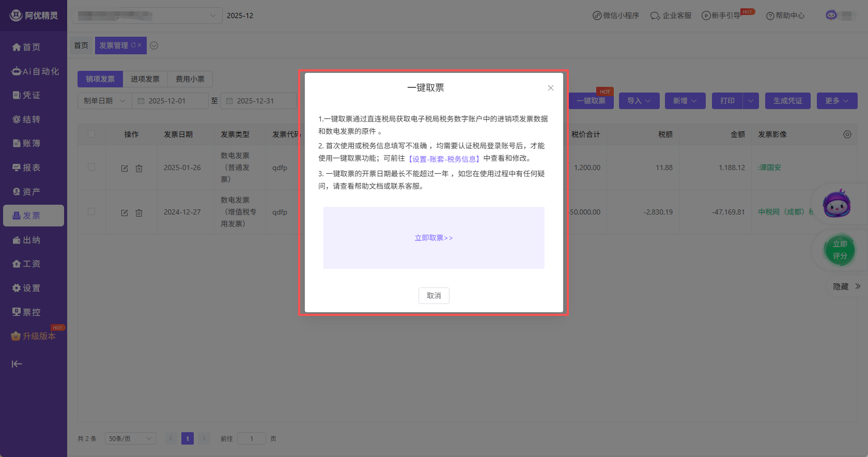Click the page number jump input field

(252, 438)
